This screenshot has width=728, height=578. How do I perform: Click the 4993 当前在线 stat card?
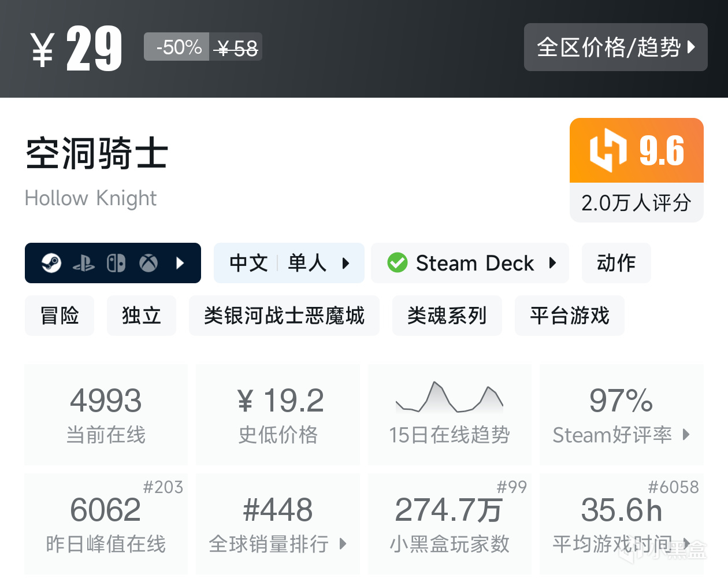point(106,414)
